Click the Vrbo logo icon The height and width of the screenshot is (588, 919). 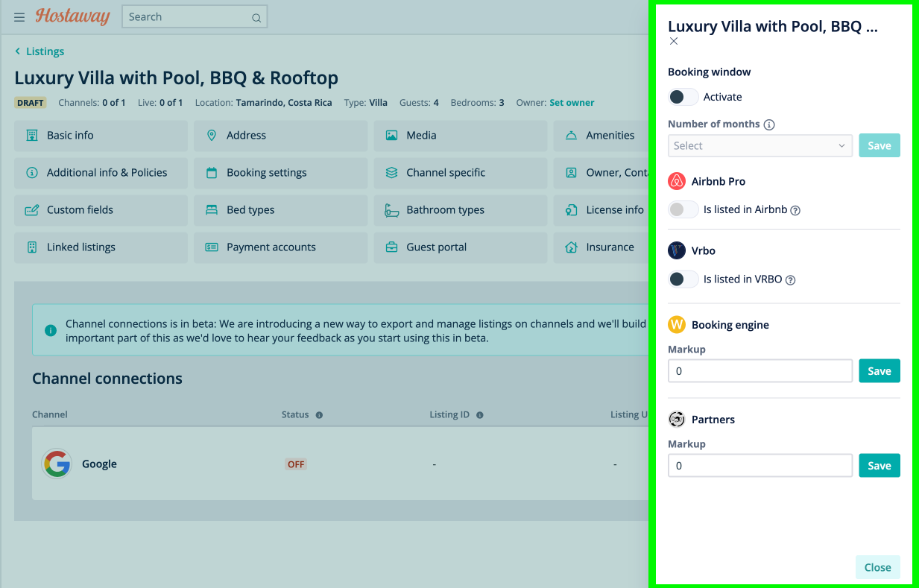pyautogui.click(x=677, y=250)
